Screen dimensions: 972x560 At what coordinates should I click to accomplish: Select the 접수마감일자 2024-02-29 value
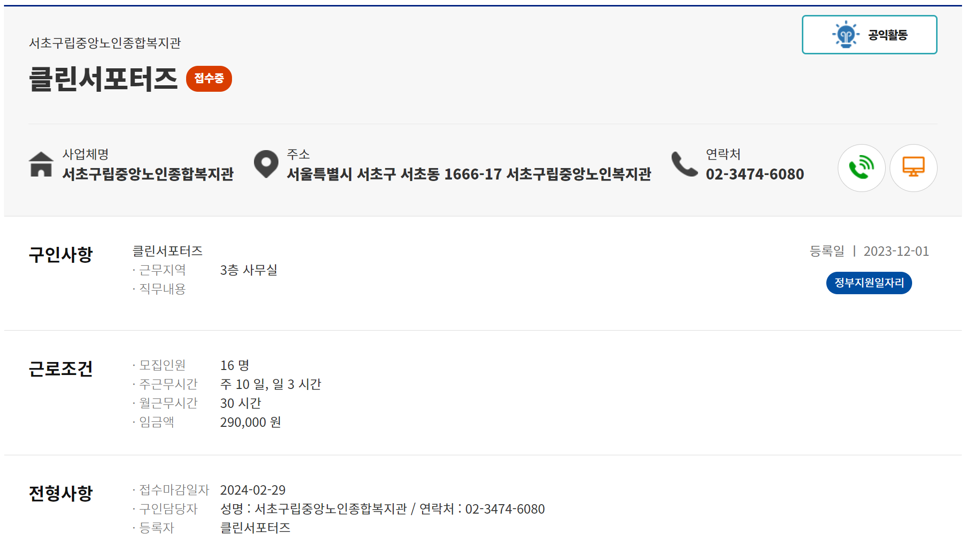[253, 490]
